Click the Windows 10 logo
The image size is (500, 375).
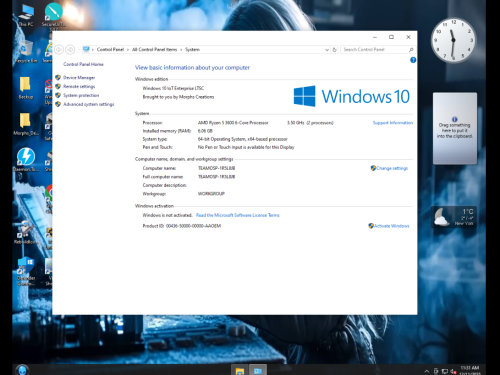pos(352,96)
